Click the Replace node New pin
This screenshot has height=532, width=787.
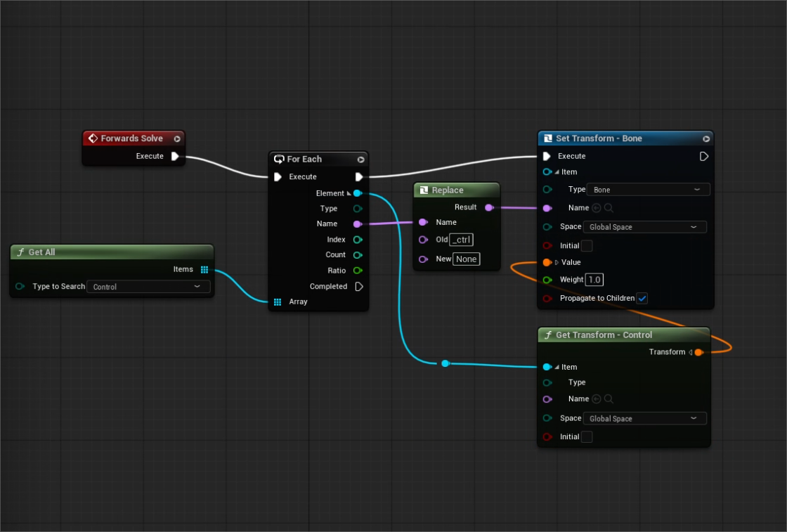(x=423, y=259)
